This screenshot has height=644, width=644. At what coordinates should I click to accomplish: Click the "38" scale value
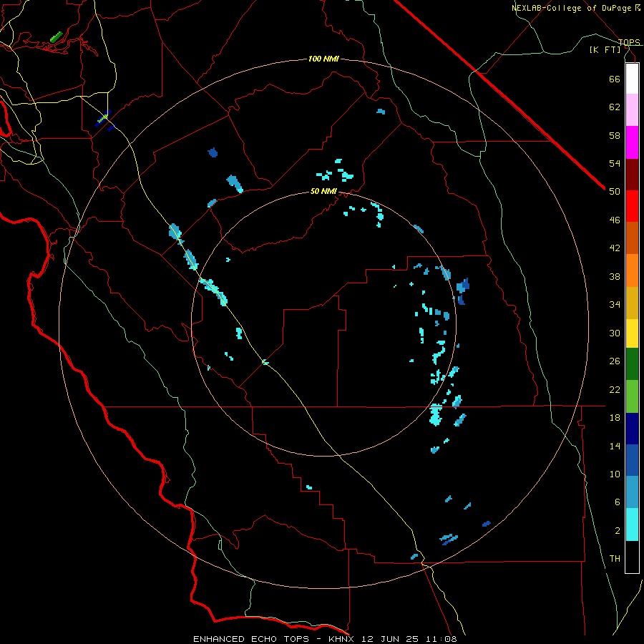pos(615,276)
